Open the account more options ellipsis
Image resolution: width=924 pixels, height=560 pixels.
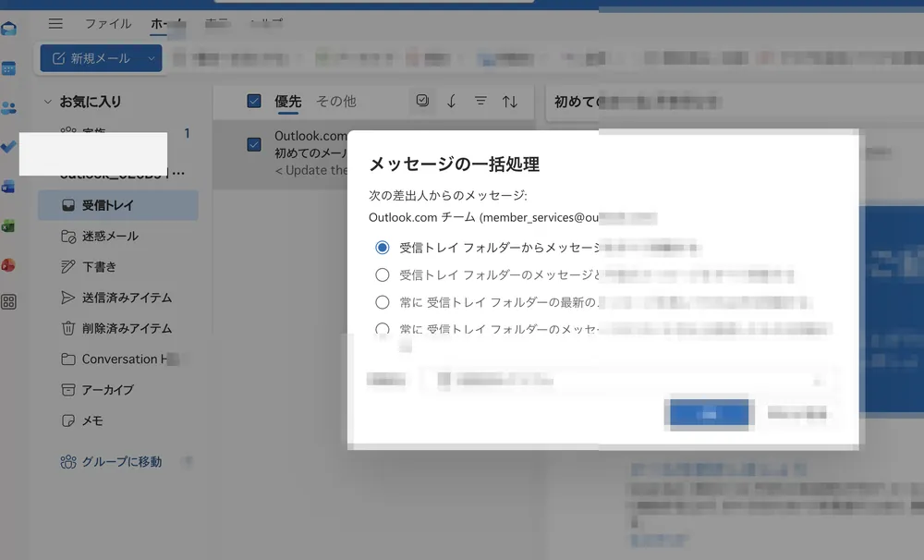179,173
